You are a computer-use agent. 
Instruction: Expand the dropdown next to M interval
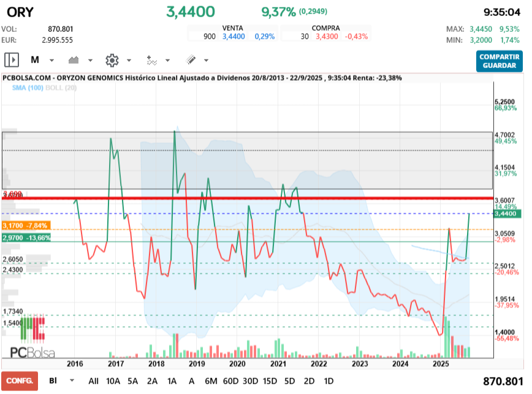(51, 61)
